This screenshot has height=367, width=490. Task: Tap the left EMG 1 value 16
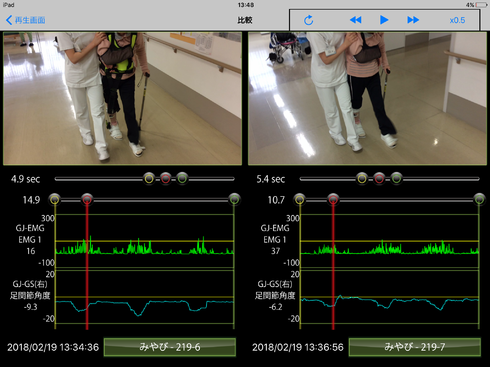point(31,251)
